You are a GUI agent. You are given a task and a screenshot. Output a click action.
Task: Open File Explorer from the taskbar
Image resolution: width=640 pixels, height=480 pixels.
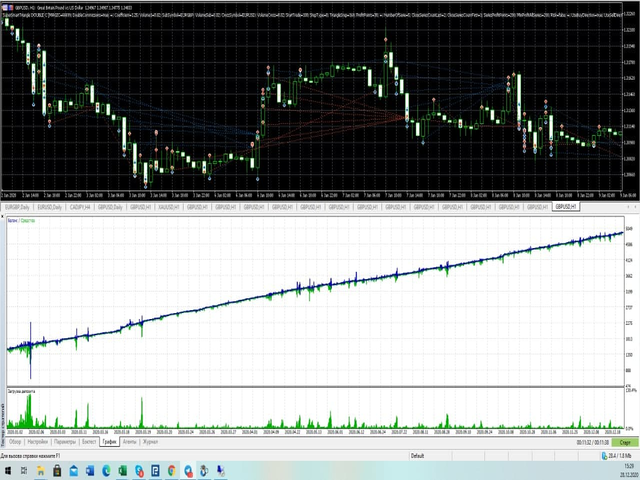coord(41,471)
